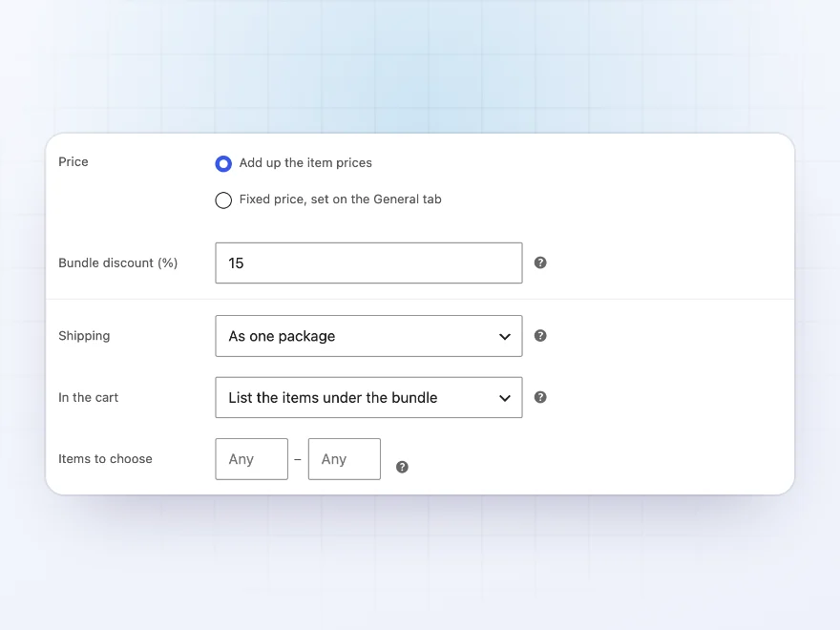The image size is (840, 630).
Task: Choose 'Fixed price, set on the General tab' radio
Action: 223,199
